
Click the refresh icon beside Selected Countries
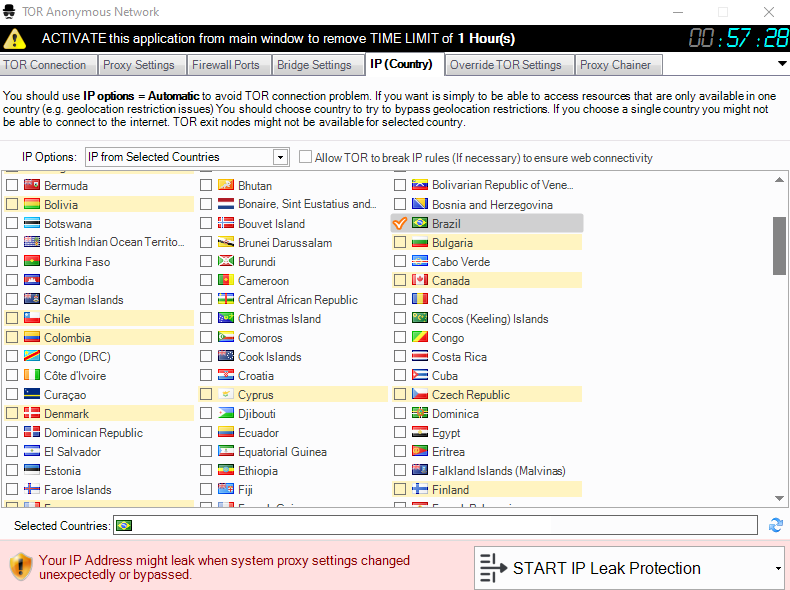776,525
